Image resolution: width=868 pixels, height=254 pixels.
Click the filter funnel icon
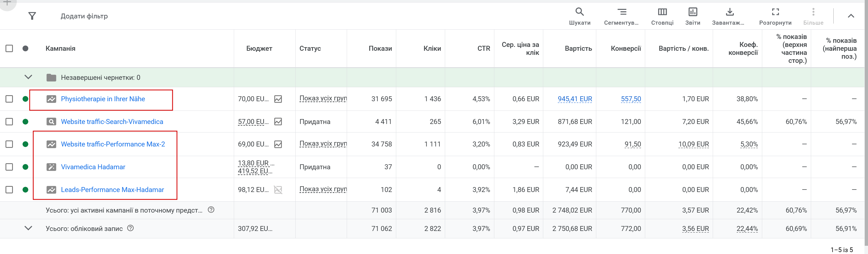(x=32, y=16)
